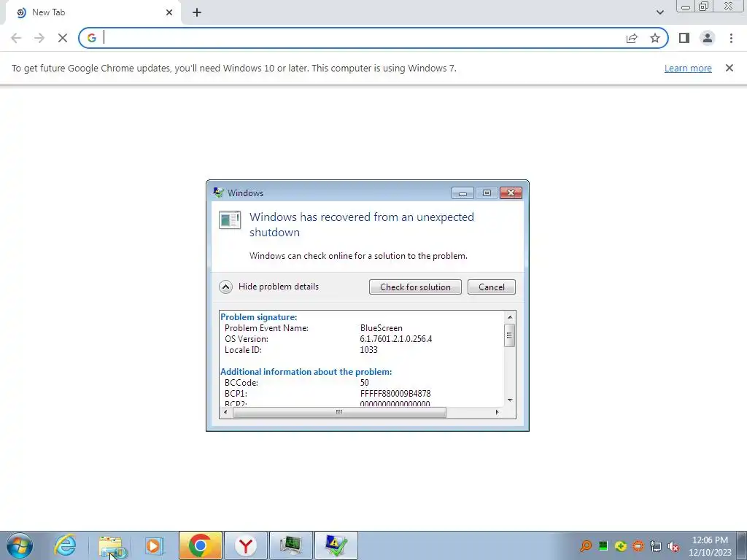This screenshot has width=747, height=560.
Task: Click the Check for solution button
Action: click(x=415, y=287)
